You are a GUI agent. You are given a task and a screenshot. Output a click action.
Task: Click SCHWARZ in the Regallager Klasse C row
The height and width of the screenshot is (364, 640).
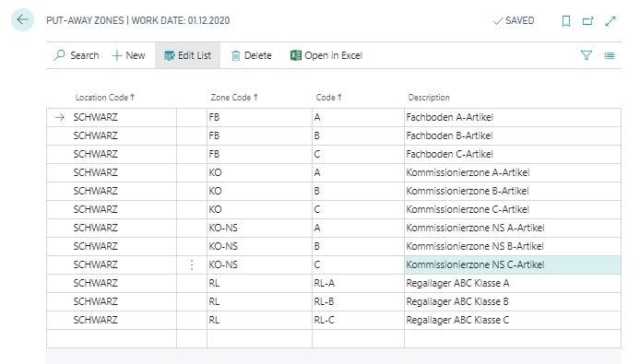[96, 320]
